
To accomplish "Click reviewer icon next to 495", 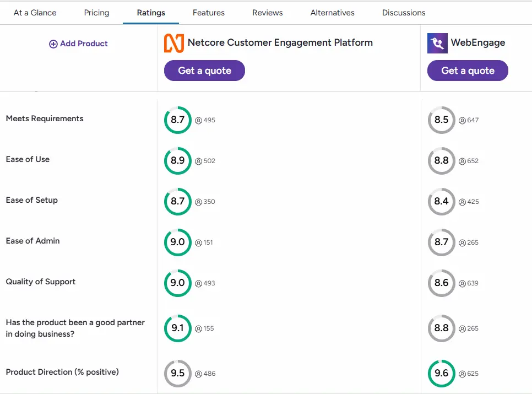I will tap(198, 121).
